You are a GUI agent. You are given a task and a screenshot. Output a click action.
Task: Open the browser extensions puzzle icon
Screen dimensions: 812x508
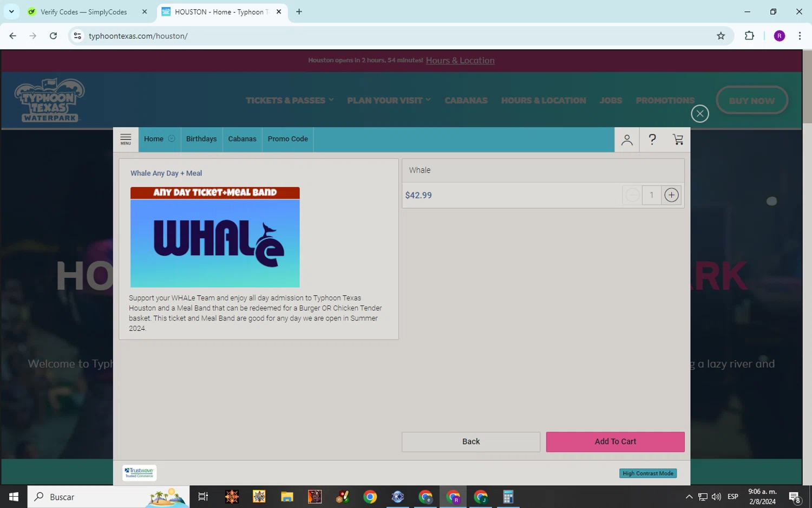coord(749,36)
